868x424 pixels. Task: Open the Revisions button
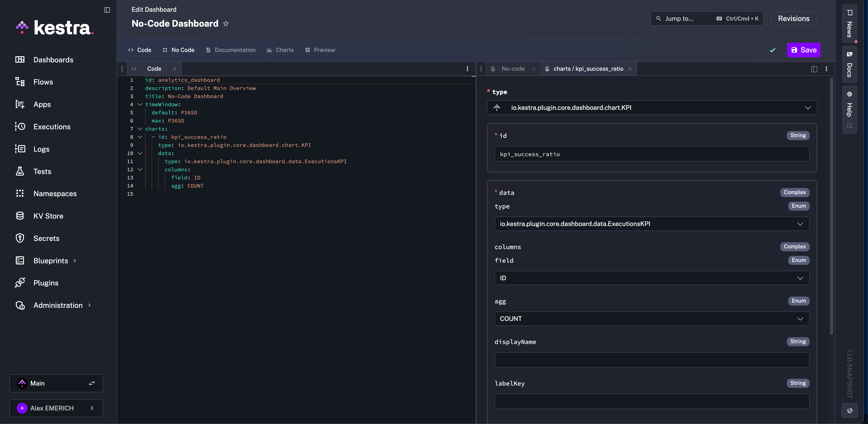(794, 19)
